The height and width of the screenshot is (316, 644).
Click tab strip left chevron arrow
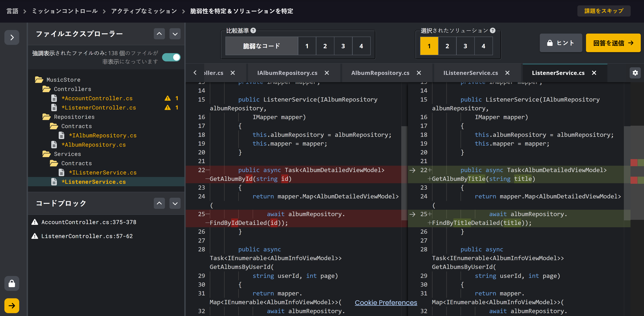pos(195,73)
